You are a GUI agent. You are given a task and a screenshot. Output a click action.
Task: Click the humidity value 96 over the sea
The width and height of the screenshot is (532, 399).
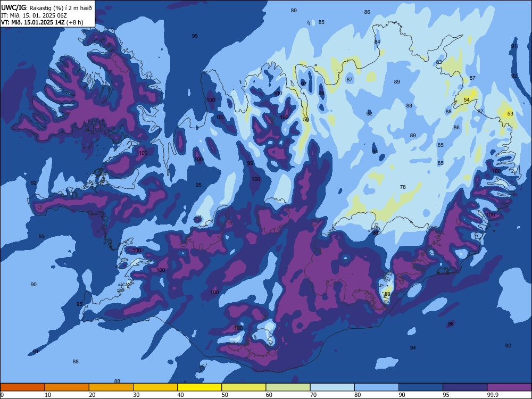pyautogui.click(x=451, y=323)
